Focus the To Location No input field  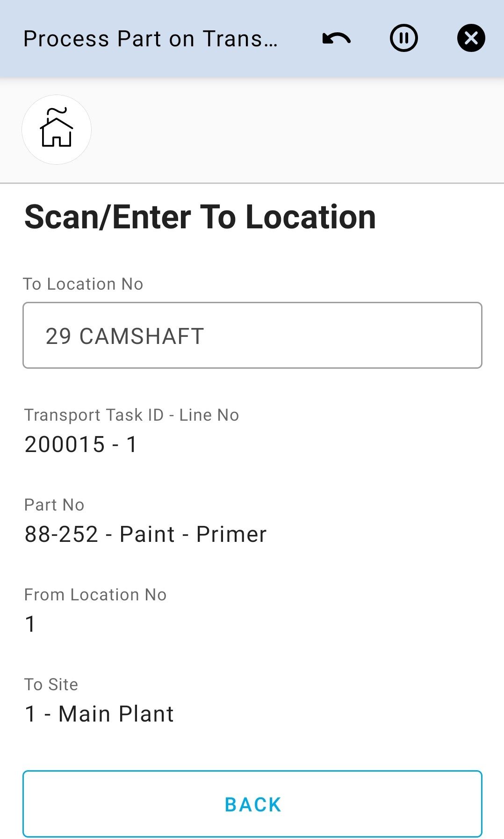pos(252,336)
